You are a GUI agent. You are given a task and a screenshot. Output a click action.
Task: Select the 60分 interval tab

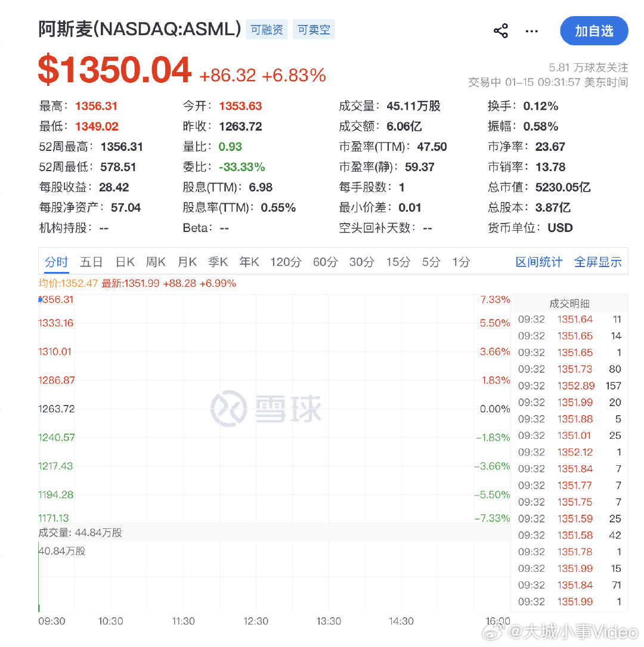pos(325,261)
